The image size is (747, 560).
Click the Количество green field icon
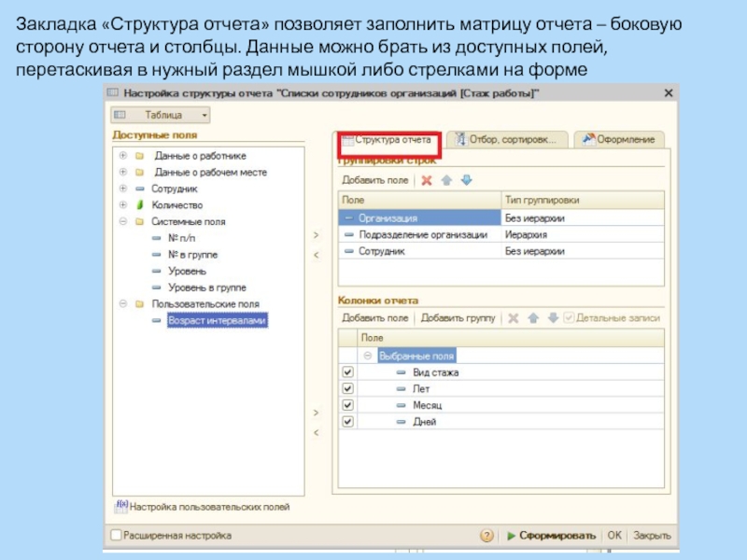point(138,205)
